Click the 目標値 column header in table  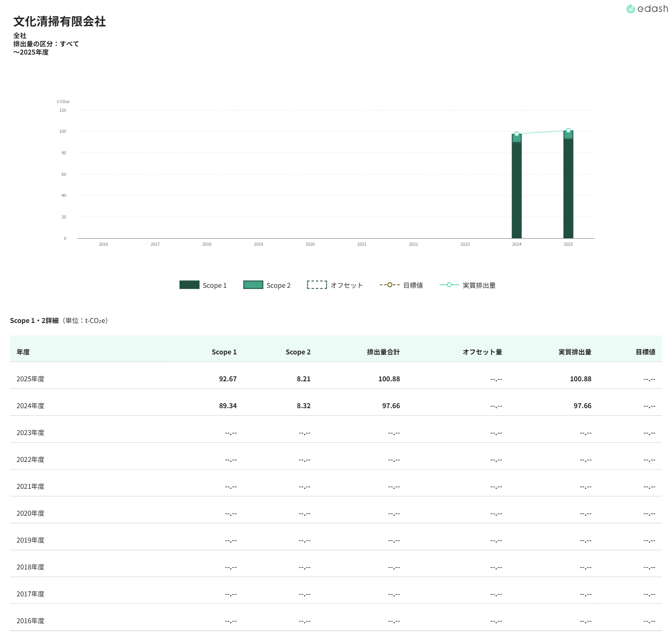(x=645, y=352)
